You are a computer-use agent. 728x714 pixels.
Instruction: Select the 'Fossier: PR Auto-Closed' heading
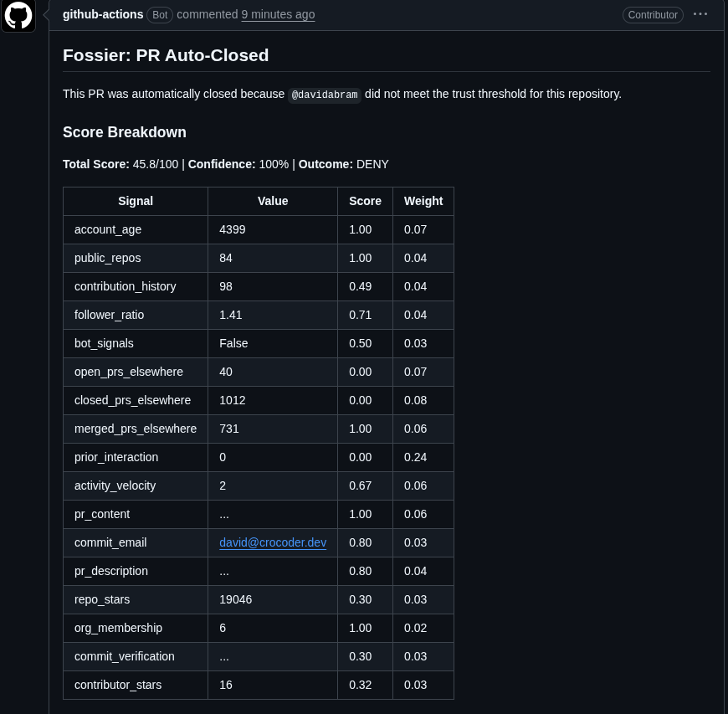pyautogui.click(x=166, y=55)
